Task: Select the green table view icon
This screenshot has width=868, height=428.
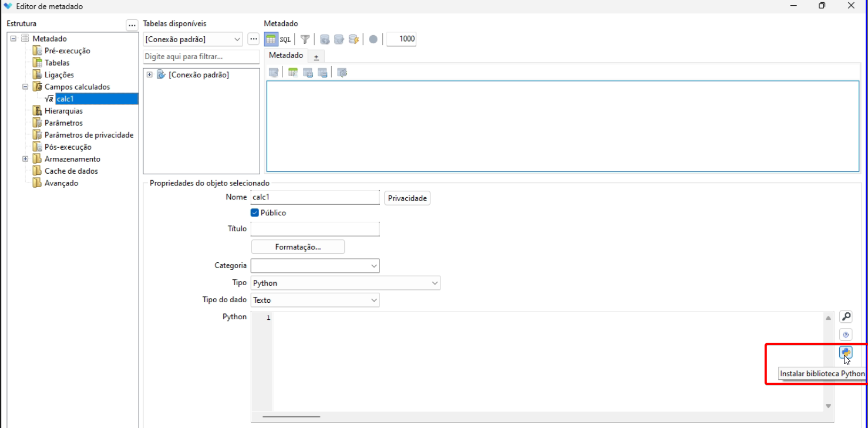Action: tap(271, 39)
